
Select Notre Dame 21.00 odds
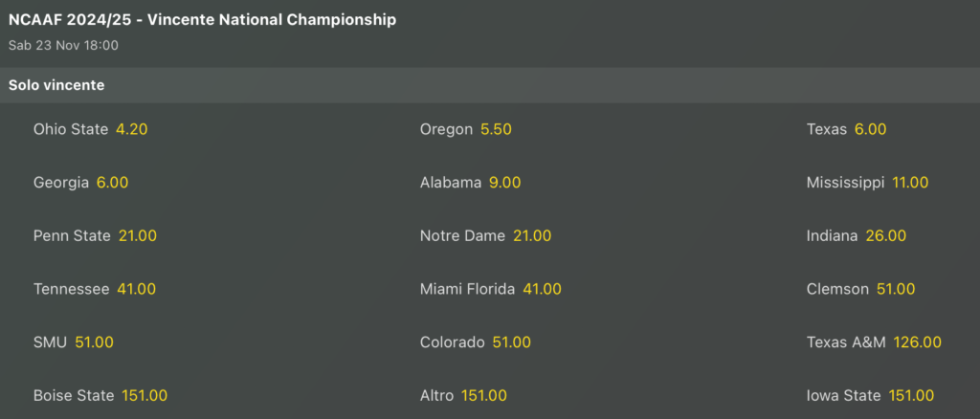click(x=485, y=235)
